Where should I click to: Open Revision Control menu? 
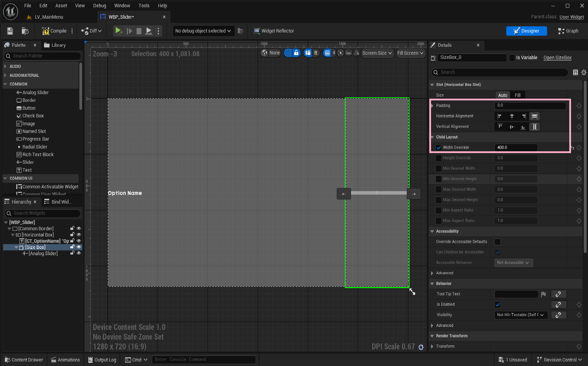pyautogui.click(x=559, y=360)
